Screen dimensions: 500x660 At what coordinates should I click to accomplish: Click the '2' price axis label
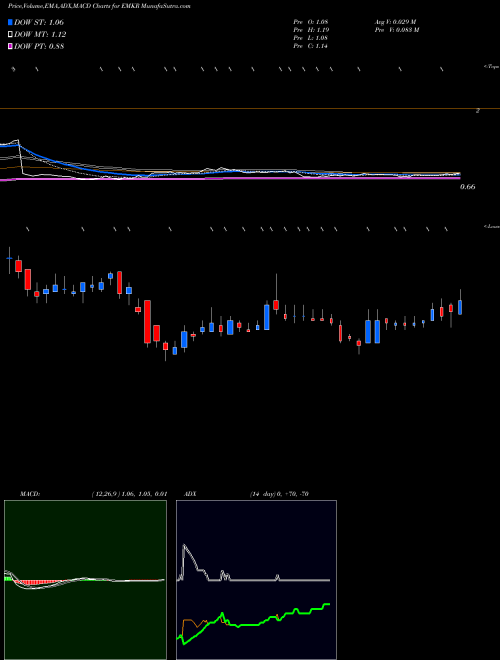point(478,111)
